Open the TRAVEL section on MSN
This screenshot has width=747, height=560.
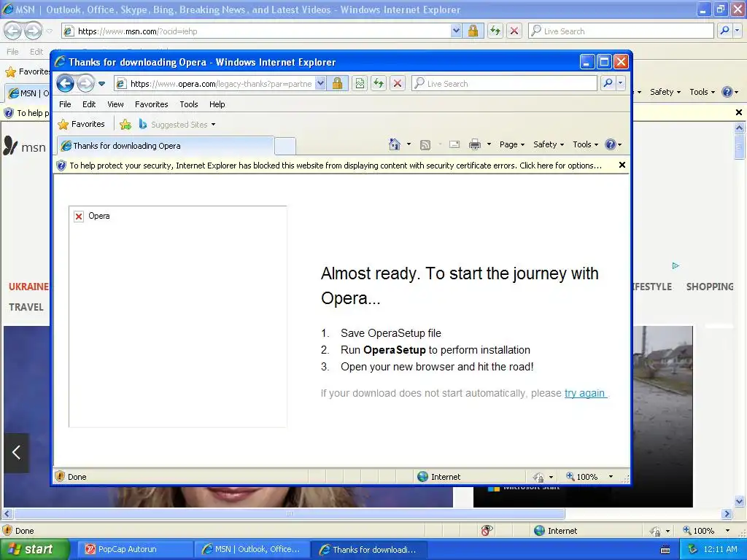click(26, 307)
